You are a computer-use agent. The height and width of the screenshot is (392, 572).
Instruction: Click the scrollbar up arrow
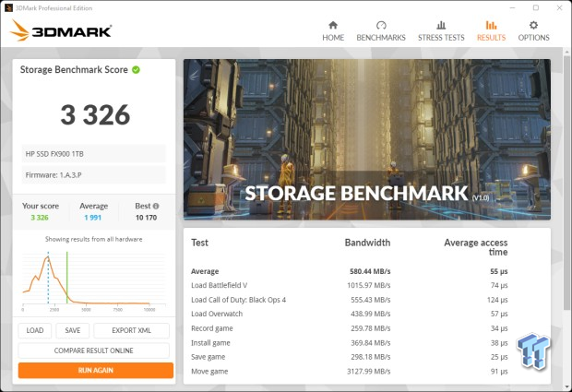coord(566,52)
